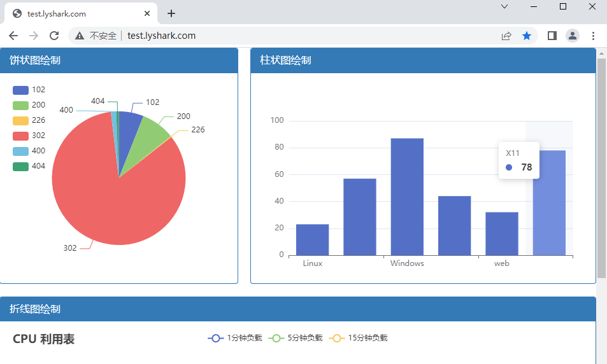Viewport: 607px width, 364px height.
Task: Toggle the 15分钟负载 line series legend
Action: [358, 338]
